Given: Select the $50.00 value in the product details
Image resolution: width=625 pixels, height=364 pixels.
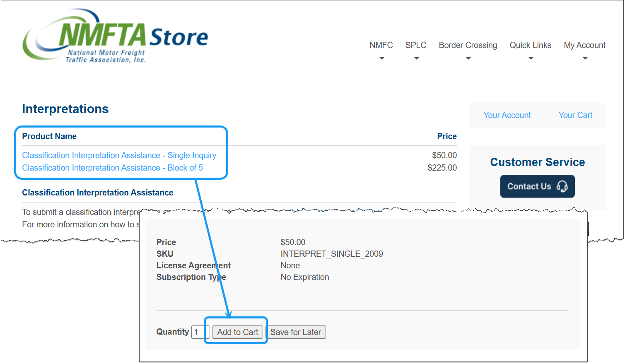Looking at the screenshot, I should [x=293, y=242].
